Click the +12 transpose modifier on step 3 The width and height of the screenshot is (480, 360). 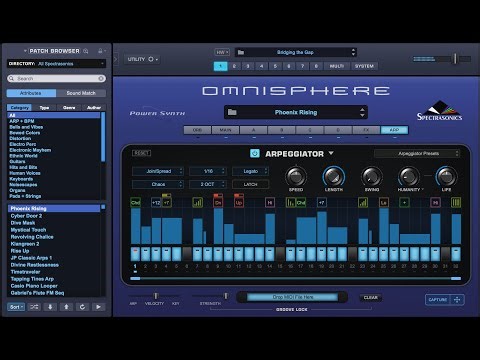pyautogui.click(x=156, y=202)
